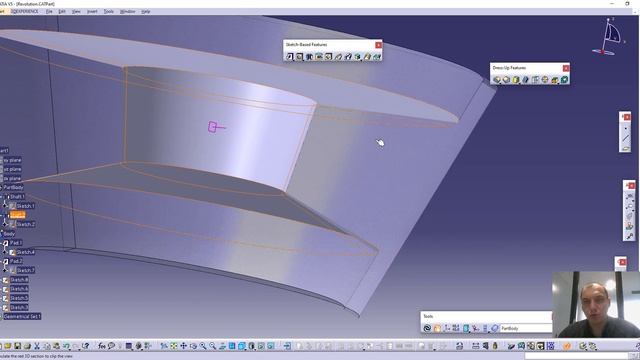The image size is (640, 360).
Task: Close the Sketch-Based Features toolbar
Action: click(x=378, y=45)
